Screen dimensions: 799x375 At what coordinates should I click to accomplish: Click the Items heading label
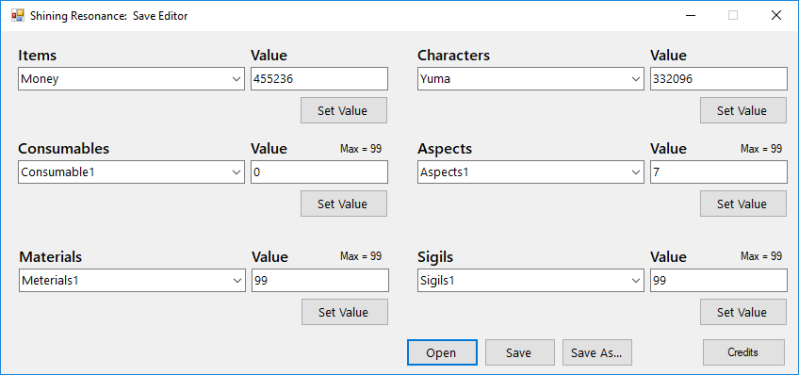click(37, 55)
